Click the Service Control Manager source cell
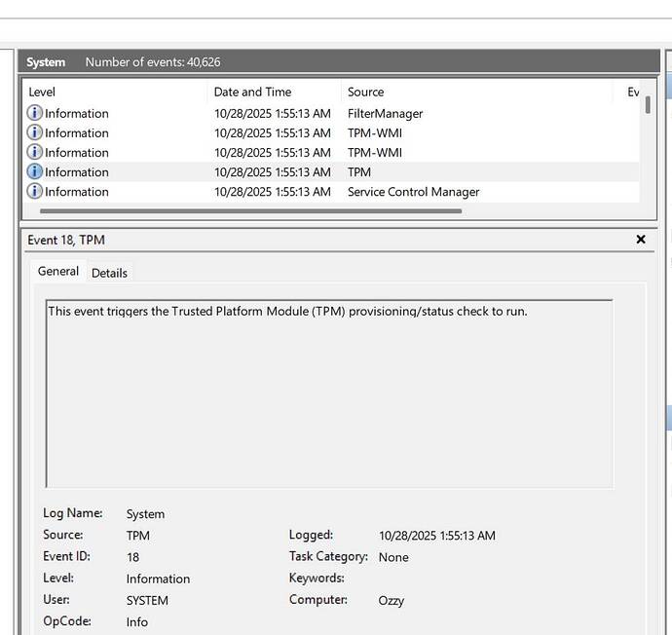 [x=413, y=192]
